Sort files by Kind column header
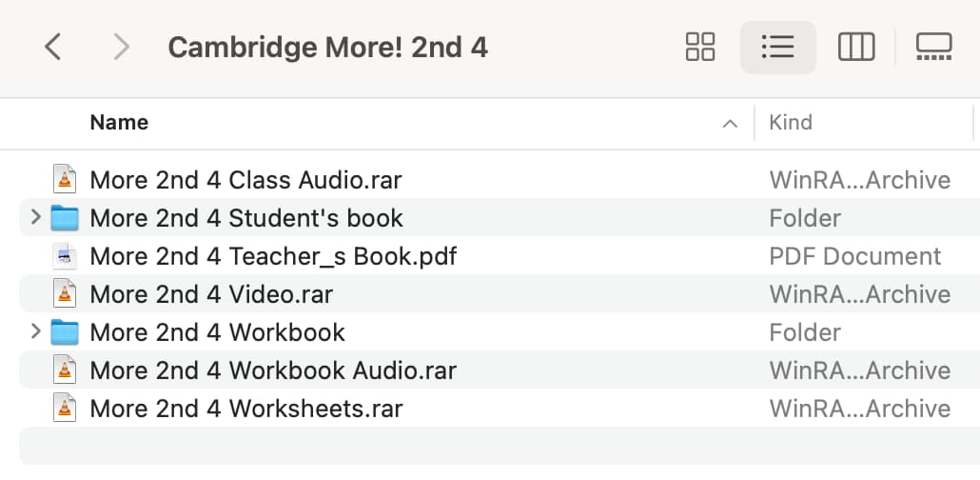Image resolution: width=980 pixels, height=480 pixels. 791,122
